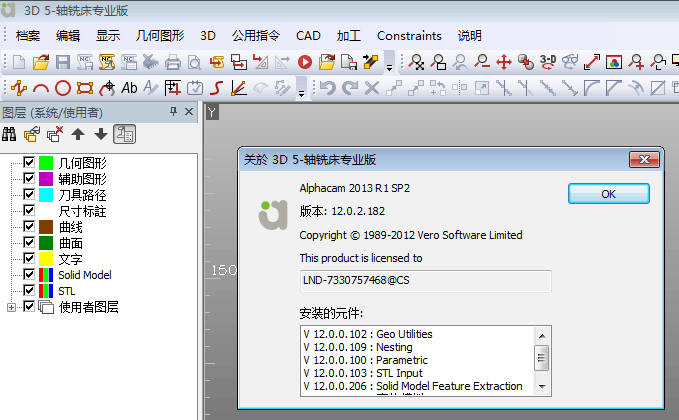The height and width of the screenshot is (420, 679).
Task: Open file using the folder icon
Action: pyautogui.click(x=41, y=62)
